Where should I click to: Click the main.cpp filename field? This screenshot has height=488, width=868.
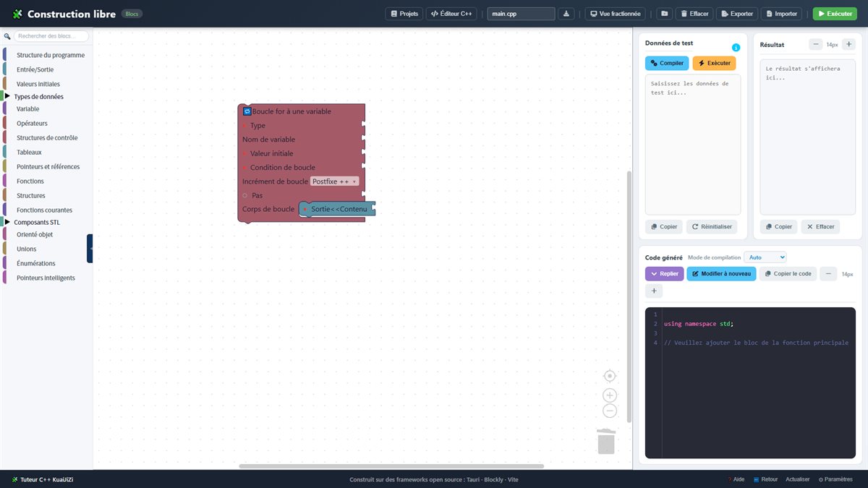click(x=522, y=14)
